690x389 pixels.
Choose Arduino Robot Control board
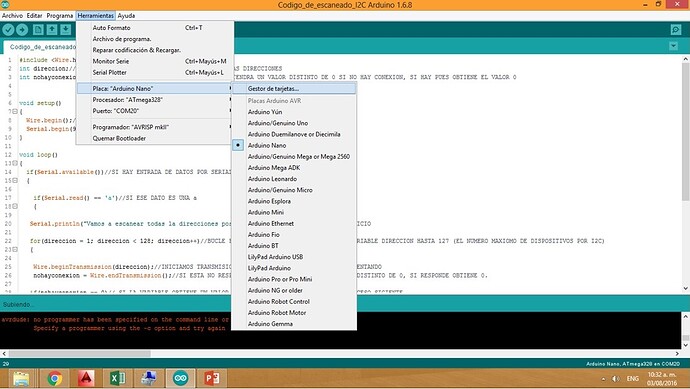tap(294, 301)
